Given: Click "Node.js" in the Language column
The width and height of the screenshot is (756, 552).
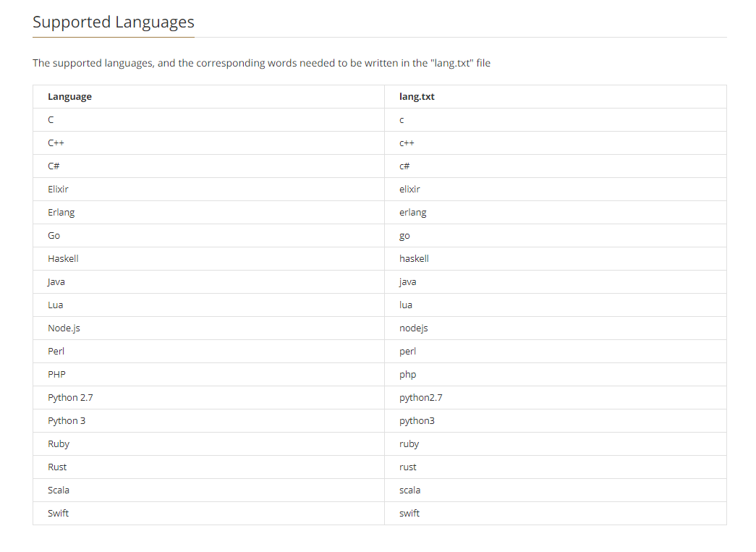Looking at the screenshot, I should 64,328.
